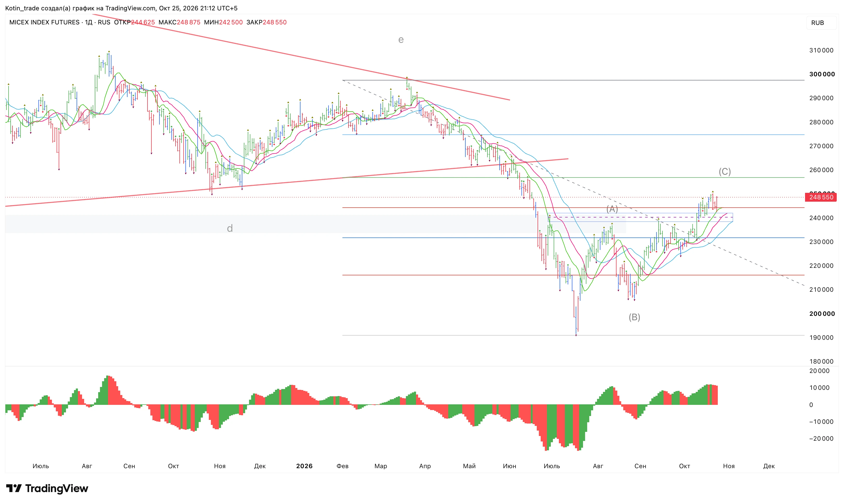This screenshot has height=504, width=844.
Task: Click the 'Дек' label at far right
Action: point(769,466)
